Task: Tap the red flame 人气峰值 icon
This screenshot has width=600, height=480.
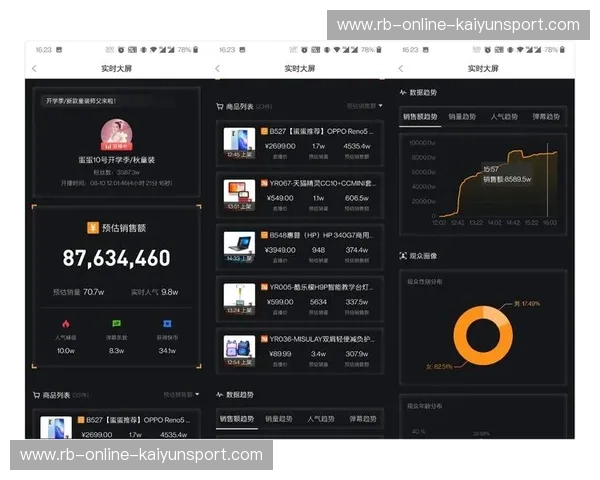Action: [x=65, y=324]
